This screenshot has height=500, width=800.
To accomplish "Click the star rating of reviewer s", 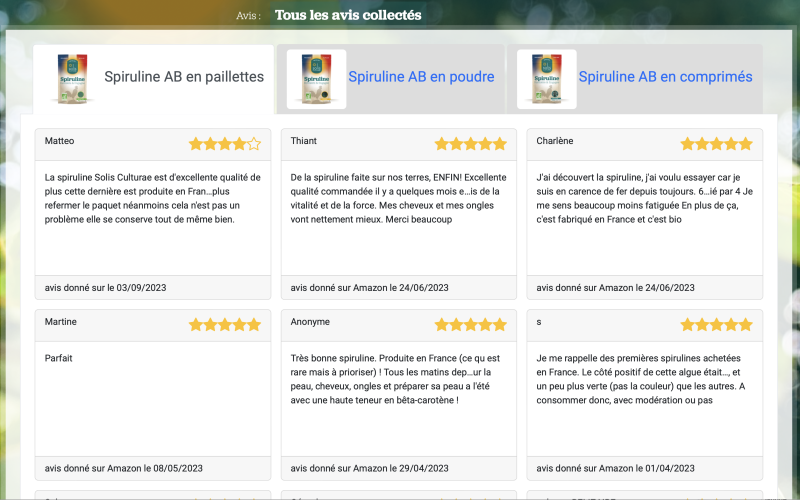I will coord(716,325).
